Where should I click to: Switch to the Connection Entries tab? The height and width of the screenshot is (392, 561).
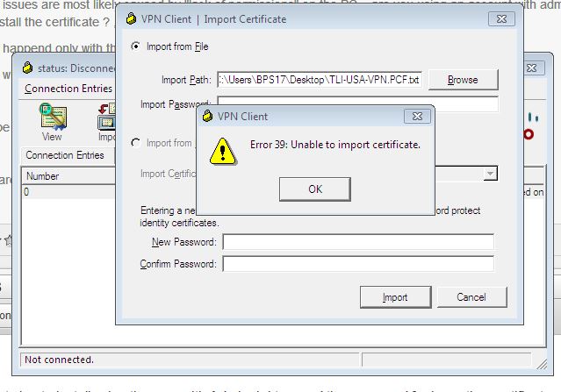click(65, 155)
